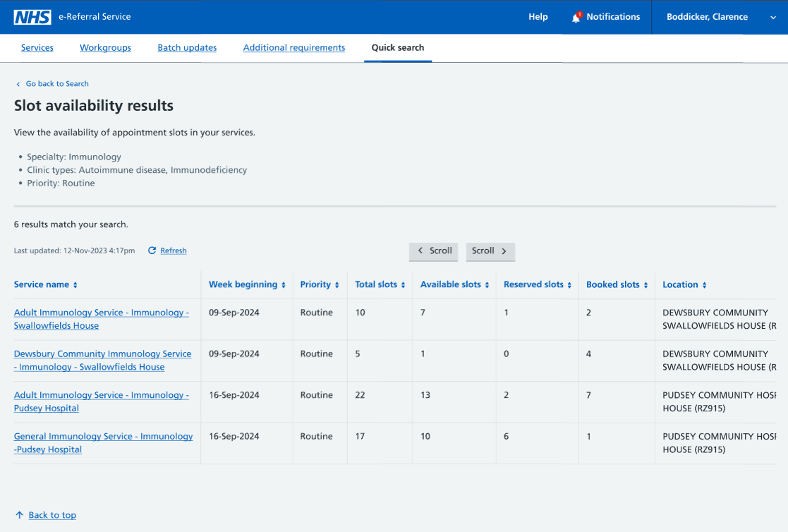
Task: Sort by Week beginning arrows
Action: click(284, 285)
